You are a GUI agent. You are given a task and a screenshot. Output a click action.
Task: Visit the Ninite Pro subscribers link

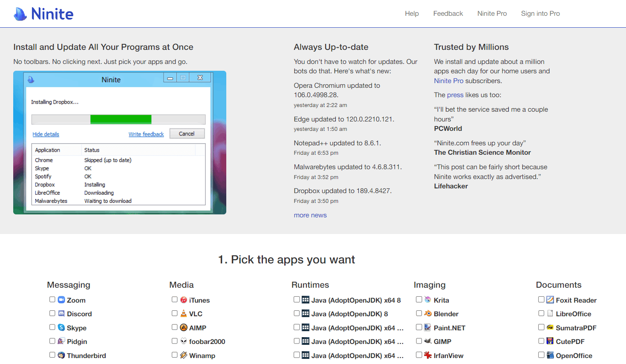(448, 81)
